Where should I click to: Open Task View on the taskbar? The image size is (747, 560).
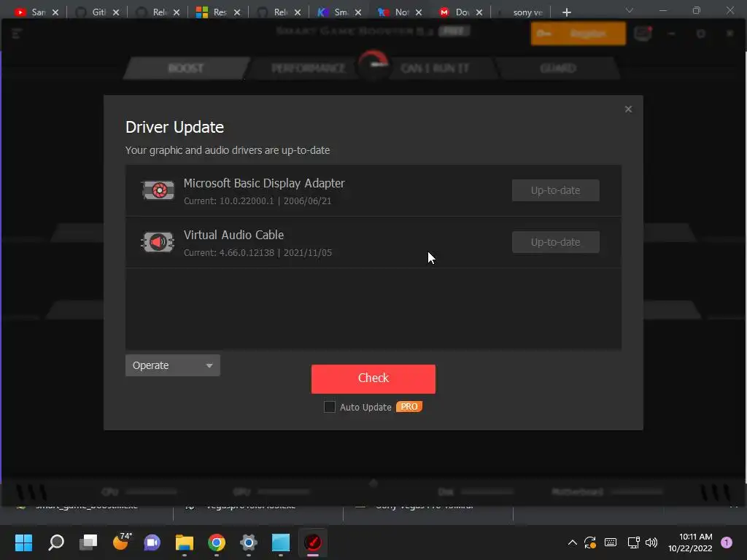88,542
